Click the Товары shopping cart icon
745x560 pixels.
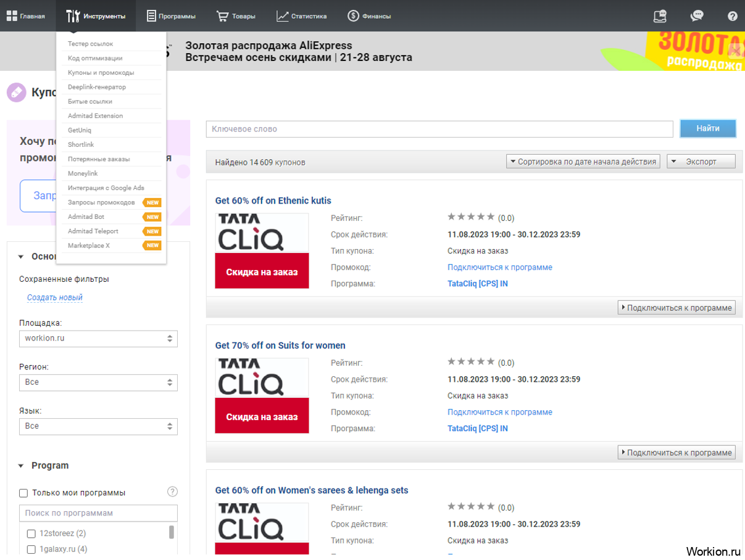click(x=223, y=16)
